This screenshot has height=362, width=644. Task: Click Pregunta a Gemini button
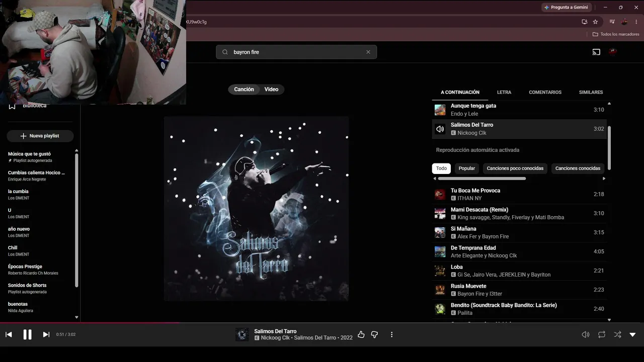point(566,8)
